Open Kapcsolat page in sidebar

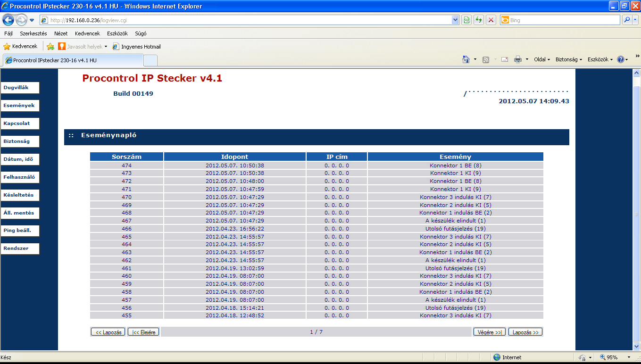pyautogui.click(x=20, y=124)
